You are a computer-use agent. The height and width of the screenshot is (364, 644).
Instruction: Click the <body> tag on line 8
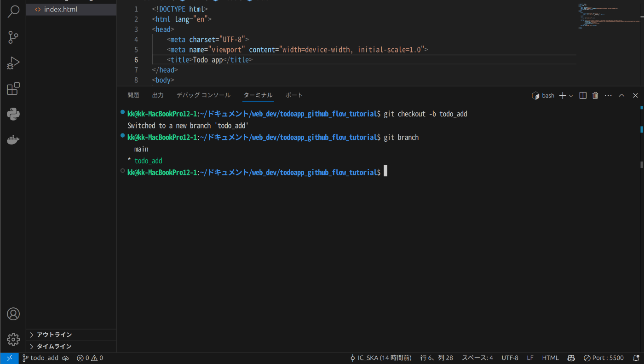tap(163, 80)
